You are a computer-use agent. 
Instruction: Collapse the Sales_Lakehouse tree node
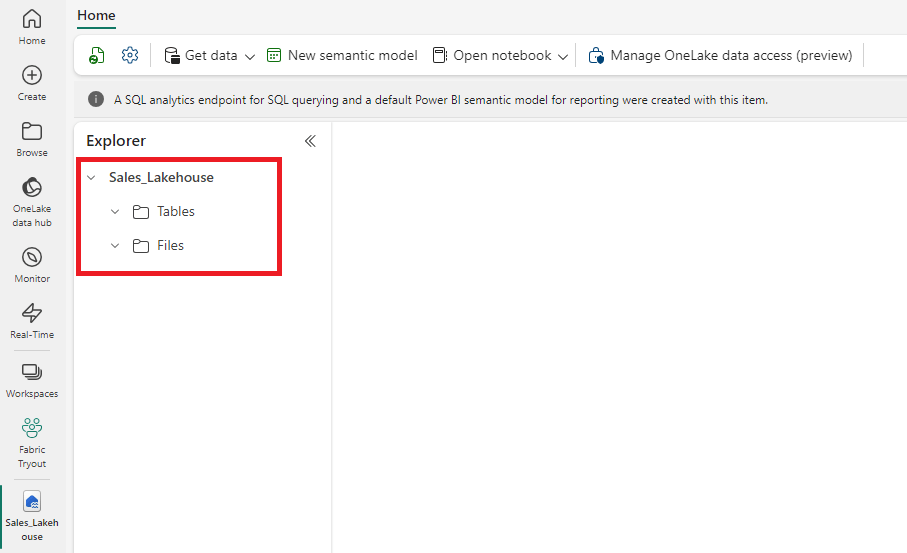91,178
